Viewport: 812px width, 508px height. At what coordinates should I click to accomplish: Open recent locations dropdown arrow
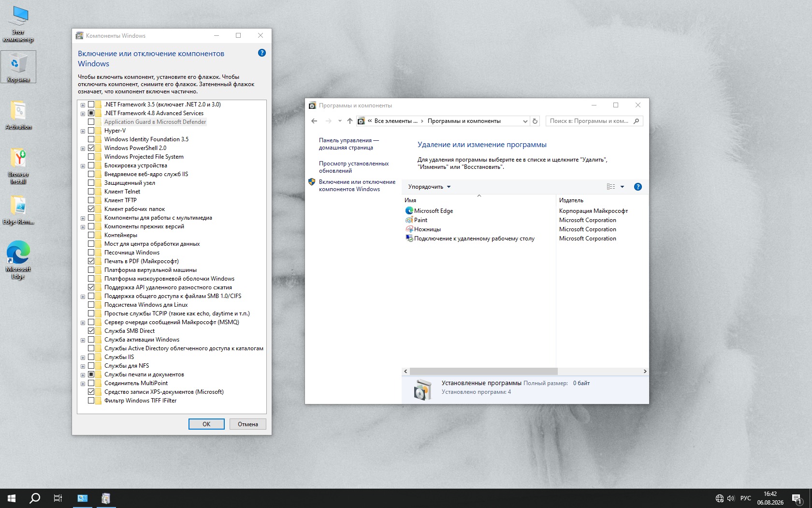340,121
